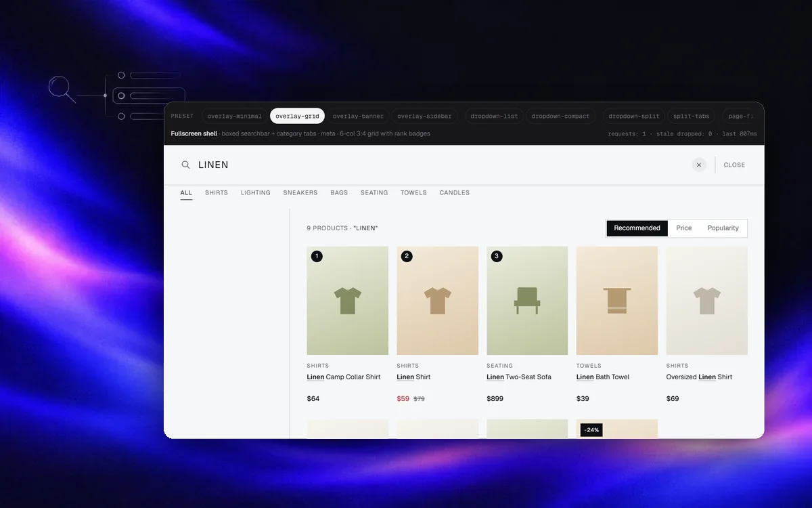
Task: Click the search magnifier icon beside LINEN
Action: click(x=185, y=165)
